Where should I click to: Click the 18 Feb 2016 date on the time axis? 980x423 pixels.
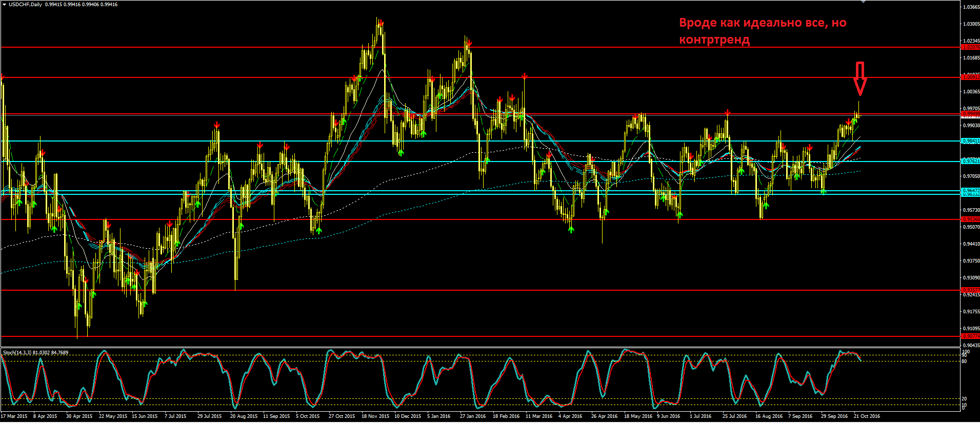pyautogui.click(x=506, y=416)
